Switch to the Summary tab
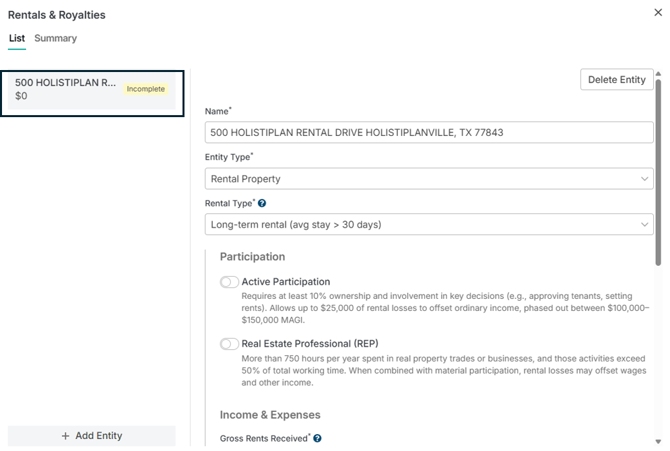 (56, 38)
